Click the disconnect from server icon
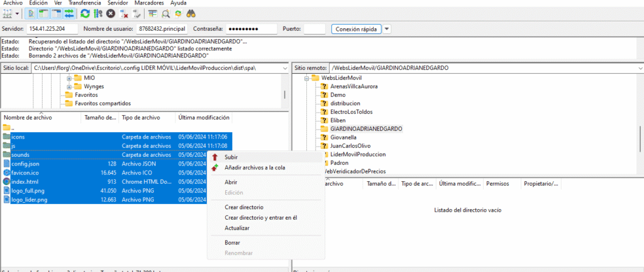 123,13
